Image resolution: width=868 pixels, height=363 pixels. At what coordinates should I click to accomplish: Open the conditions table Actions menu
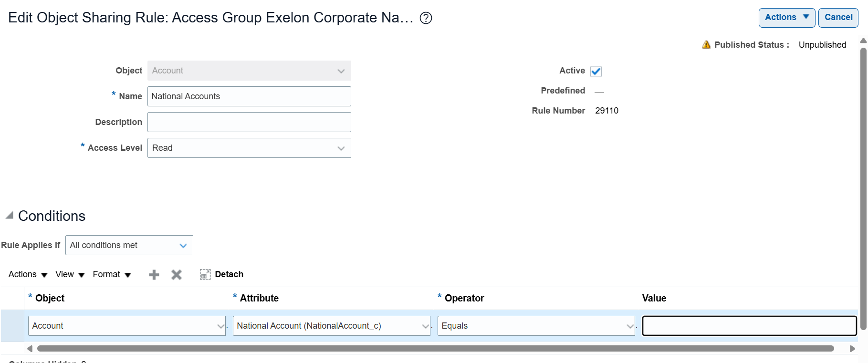pyautogui.click(x=28, y=274)
